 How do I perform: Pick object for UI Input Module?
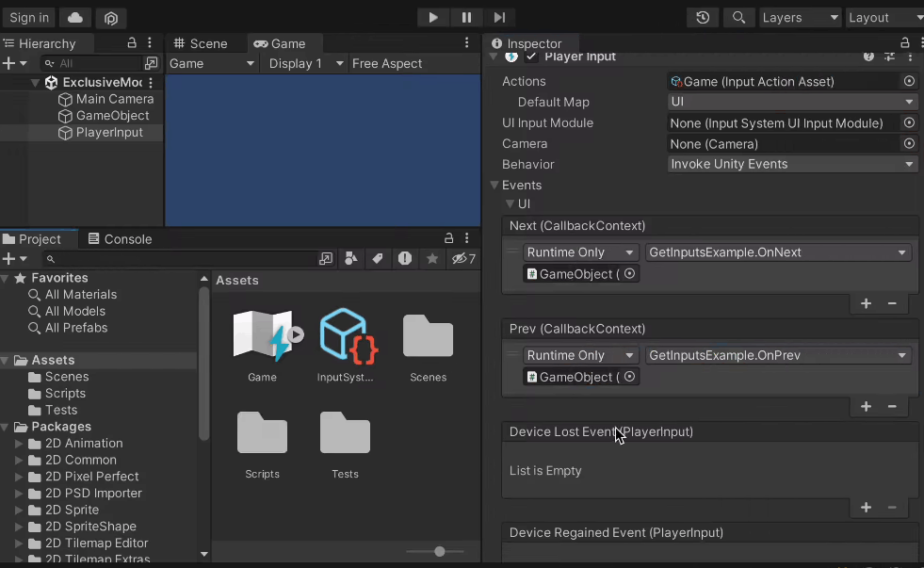coord(909,122)
